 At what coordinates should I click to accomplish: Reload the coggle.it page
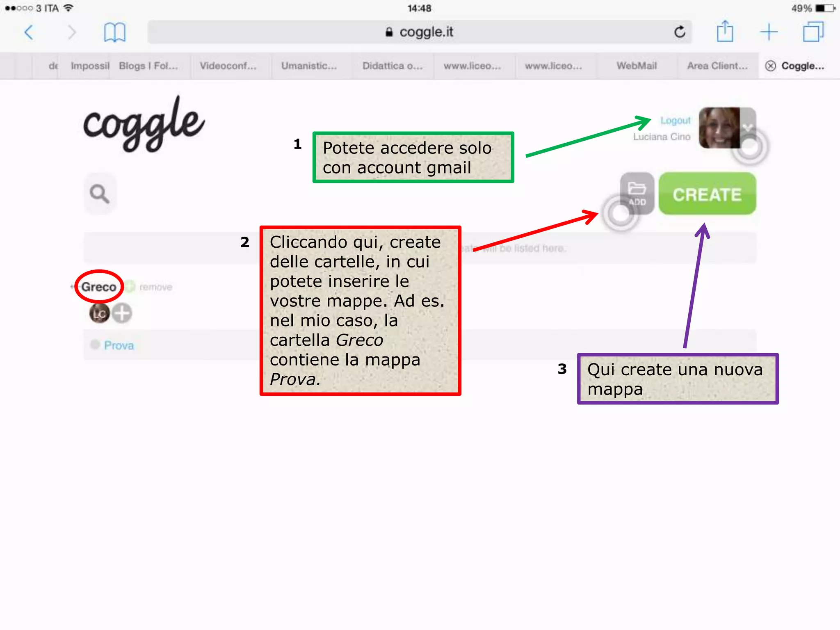pos(680,32)
